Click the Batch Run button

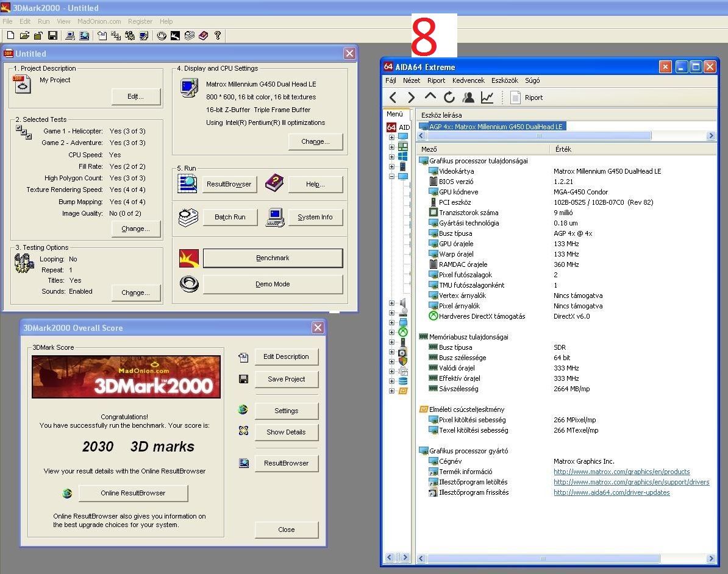point(230,217)
